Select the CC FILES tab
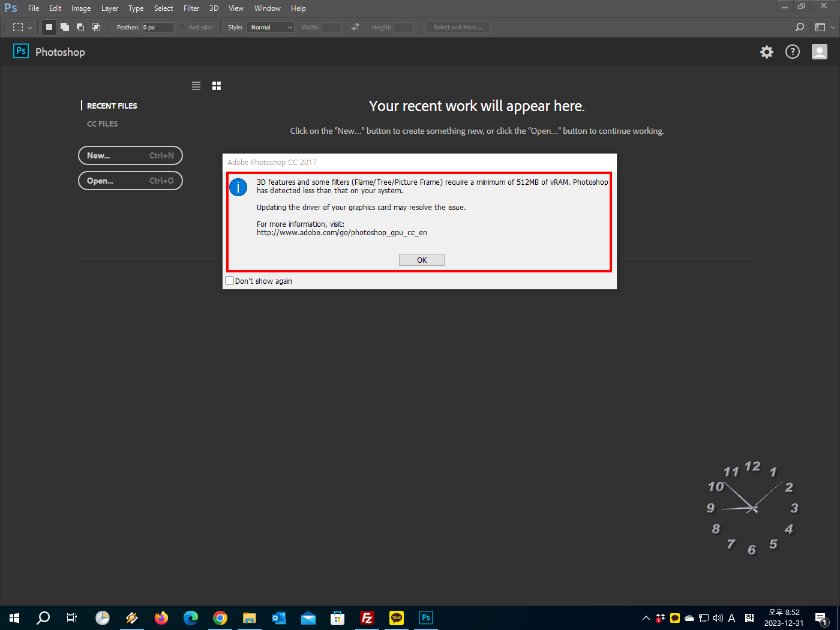The image size is (840, 630). coord(103,124)
